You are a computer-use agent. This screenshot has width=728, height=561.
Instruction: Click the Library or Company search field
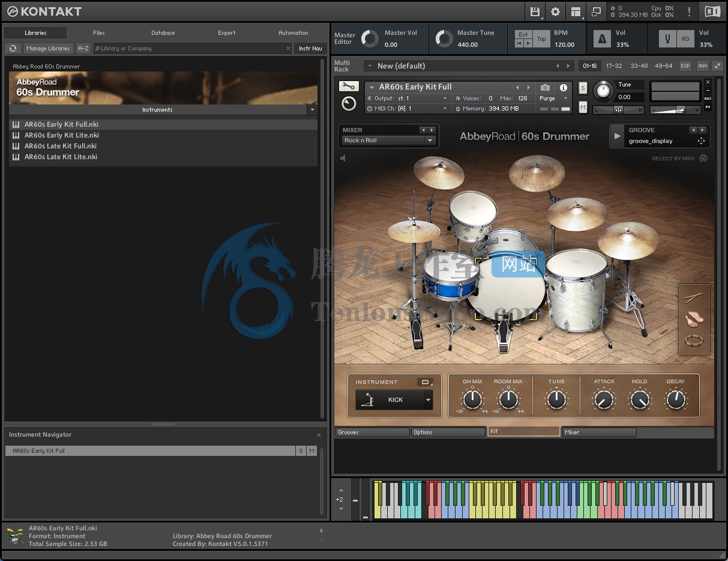(x=192, y=48)
